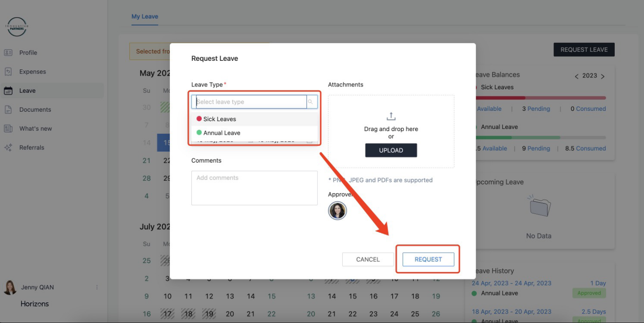Click the Sick Leaves balance progress bar
The image size is (644, 323).
[x=540, y=98]
